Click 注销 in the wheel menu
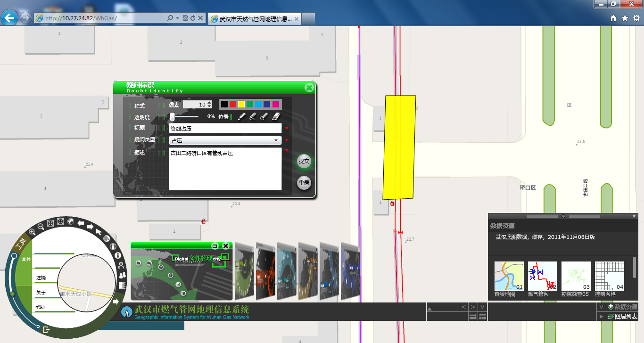 tap(41, 278)
